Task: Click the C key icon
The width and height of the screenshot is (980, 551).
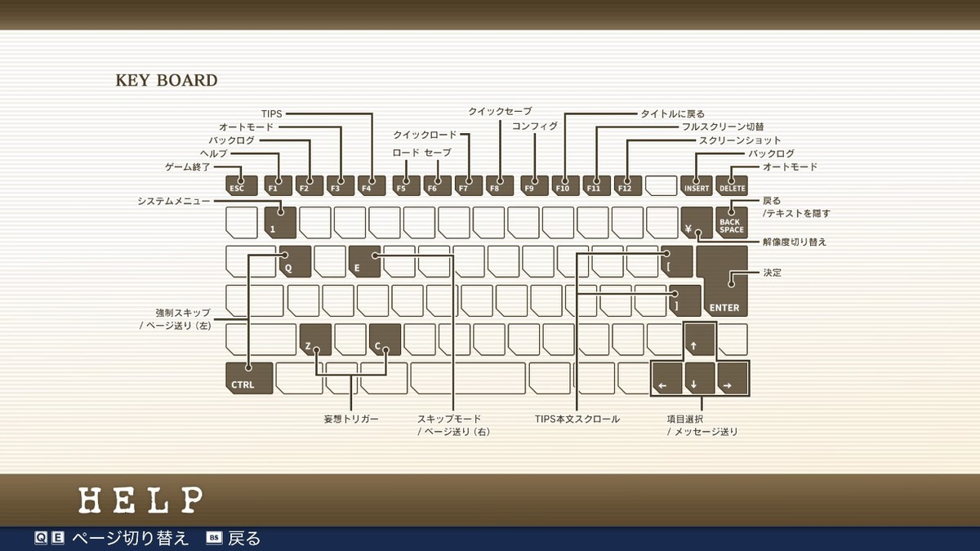Action: tap(385, 340)
